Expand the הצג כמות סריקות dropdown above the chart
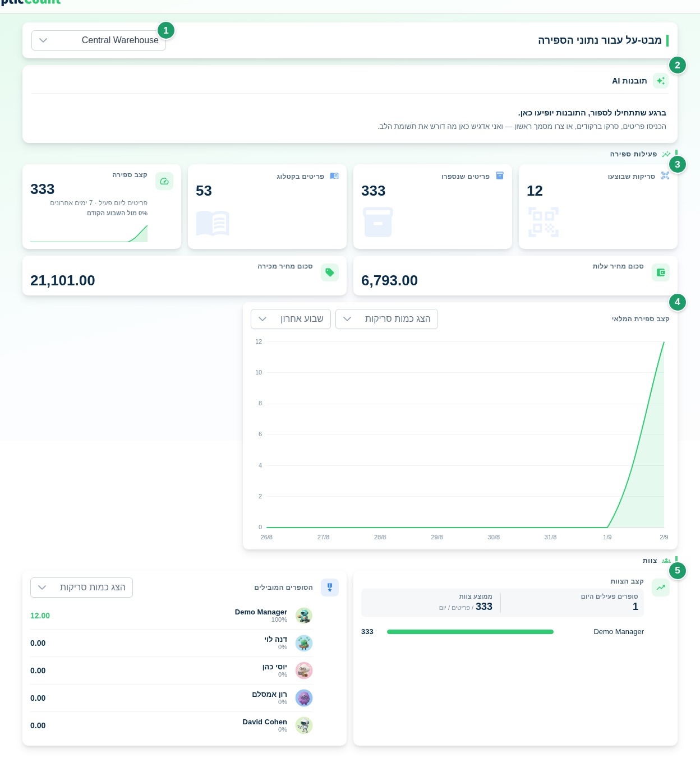700x763 pixels. pyautogui.click(x=386, y=319)
